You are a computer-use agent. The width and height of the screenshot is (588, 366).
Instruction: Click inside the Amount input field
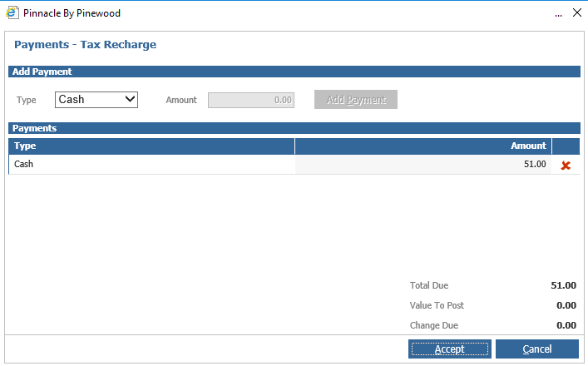(252, 100)
